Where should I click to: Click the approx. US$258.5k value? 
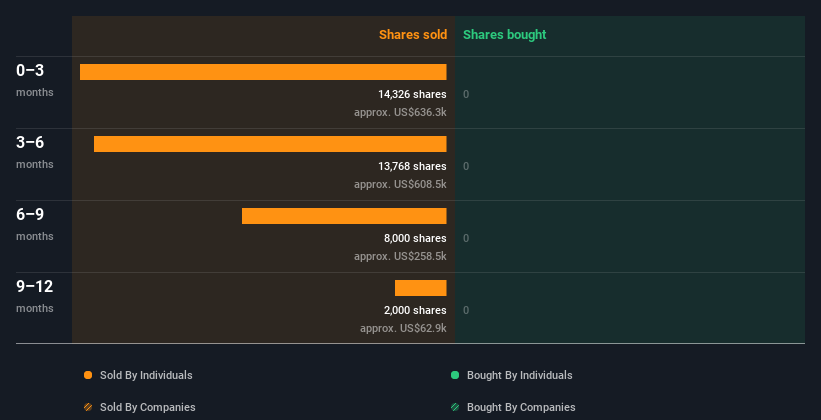pos(400,256)
